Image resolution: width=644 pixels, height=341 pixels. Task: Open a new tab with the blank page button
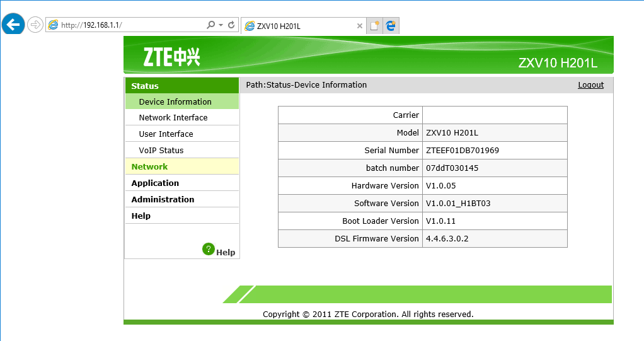click(374, 25)
